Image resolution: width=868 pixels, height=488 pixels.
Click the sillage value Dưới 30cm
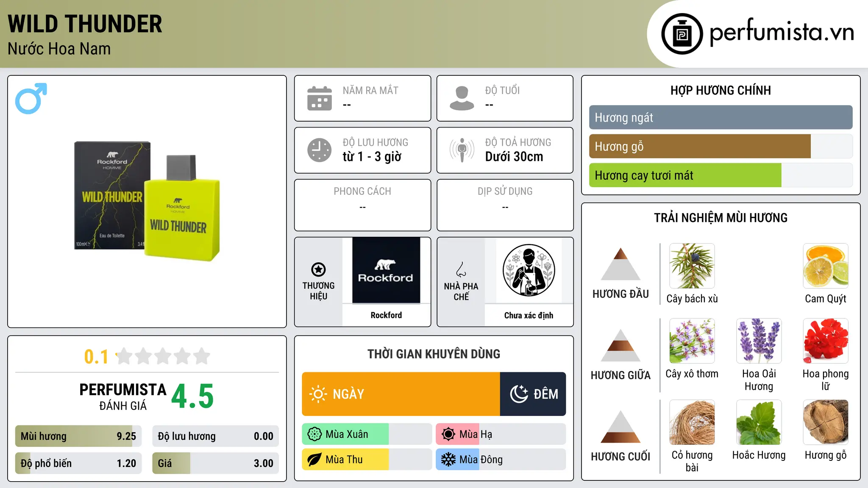[x=514, y=157]
